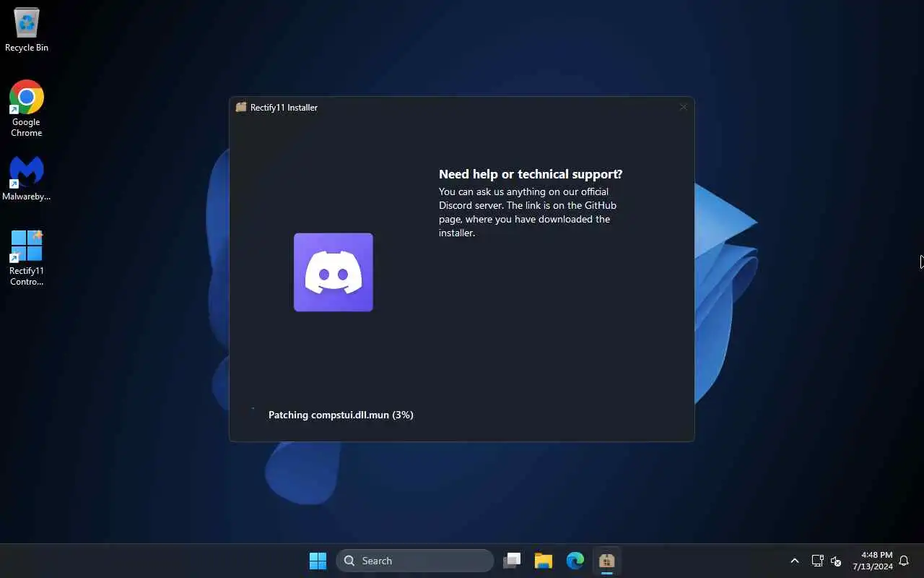
Task: Open the Recycle Bin desktop icon
Action: click(x=27, y=30)
